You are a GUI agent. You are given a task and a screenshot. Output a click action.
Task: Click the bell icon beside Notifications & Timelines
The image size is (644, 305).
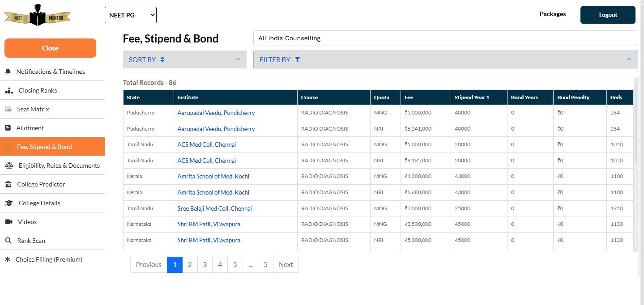coord(8,72)
